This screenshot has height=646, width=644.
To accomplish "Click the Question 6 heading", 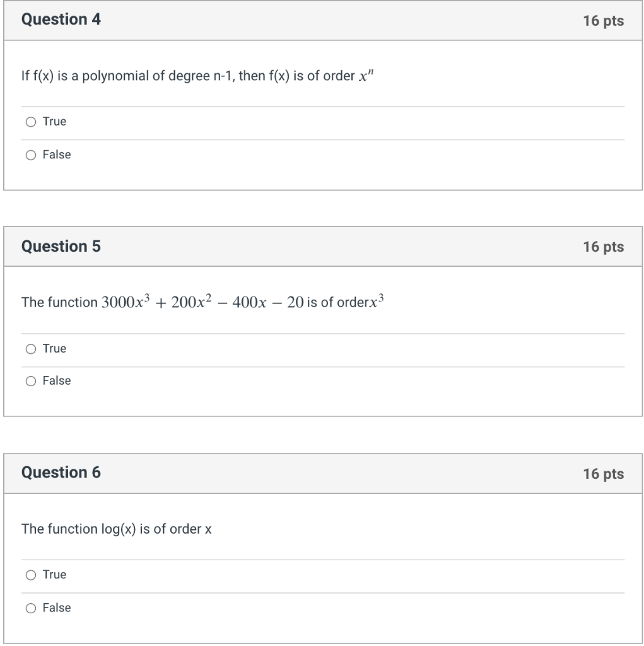I will click(61, 473).
